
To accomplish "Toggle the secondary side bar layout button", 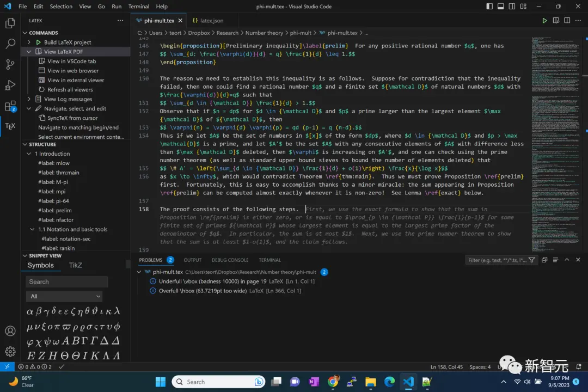I will [512, 7].
